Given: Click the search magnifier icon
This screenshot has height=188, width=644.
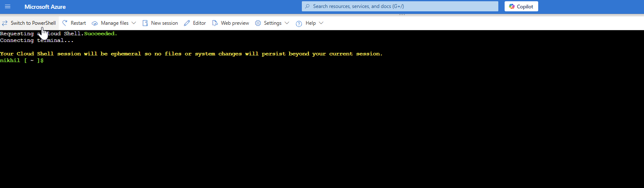Looking at the screenshot, I should tap(307, 6).
